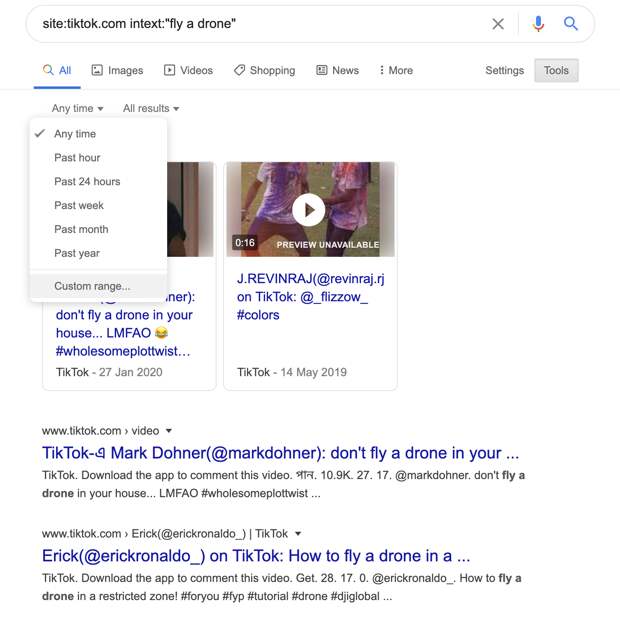Click inside the search query field
Viewport: 620px width, 619px height.
click(x=261, y=24)
